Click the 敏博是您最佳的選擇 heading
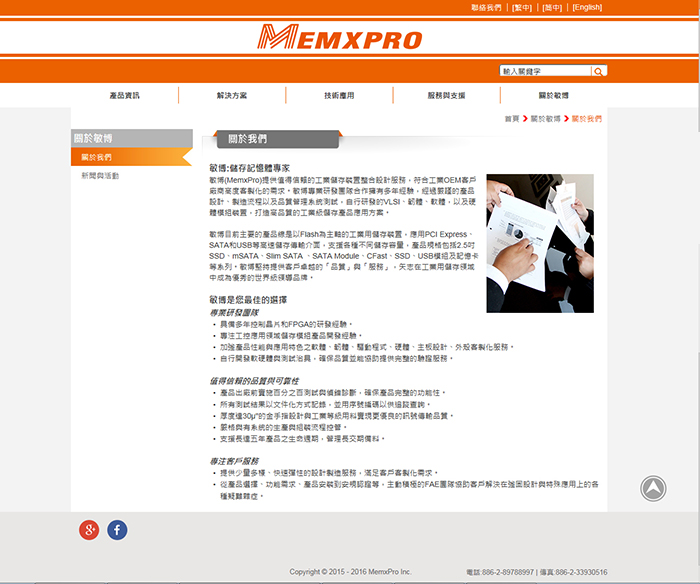 [x=248, y=300]
